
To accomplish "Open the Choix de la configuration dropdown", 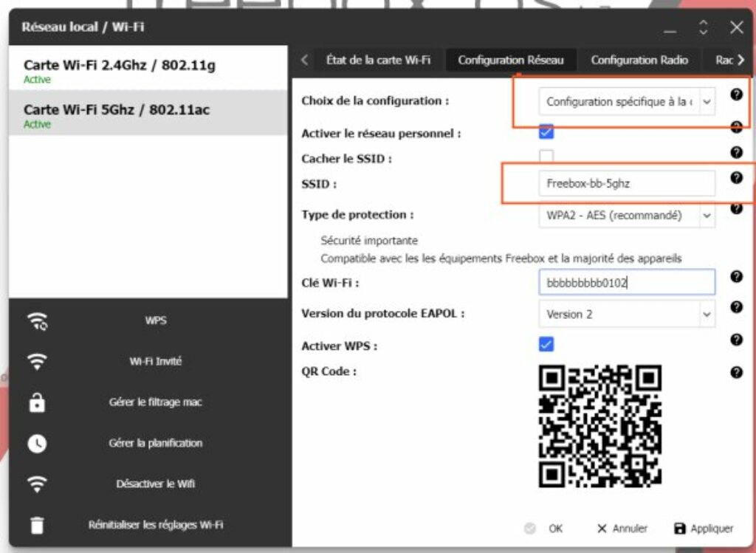I will (x=626, y=102).
